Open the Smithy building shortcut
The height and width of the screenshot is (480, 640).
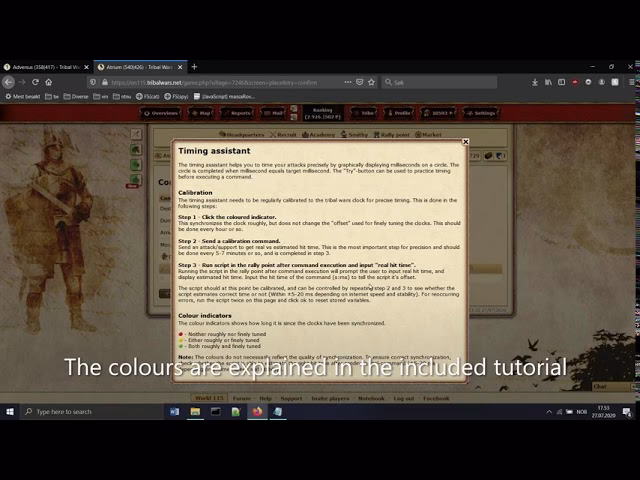pyautogui.click(x=356, y=134)
